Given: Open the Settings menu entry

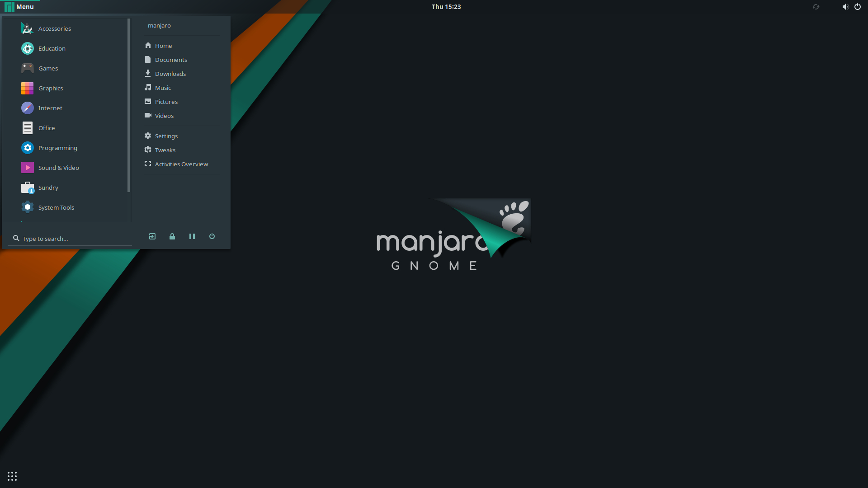Looking at the screenshot, I should (166, 135).
